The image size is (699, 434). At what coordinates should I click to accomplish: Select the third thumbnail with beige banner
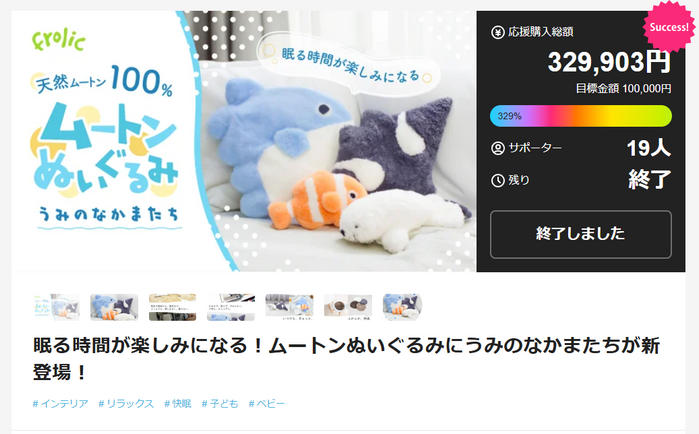pyautogui.click(x=173, y=307)
